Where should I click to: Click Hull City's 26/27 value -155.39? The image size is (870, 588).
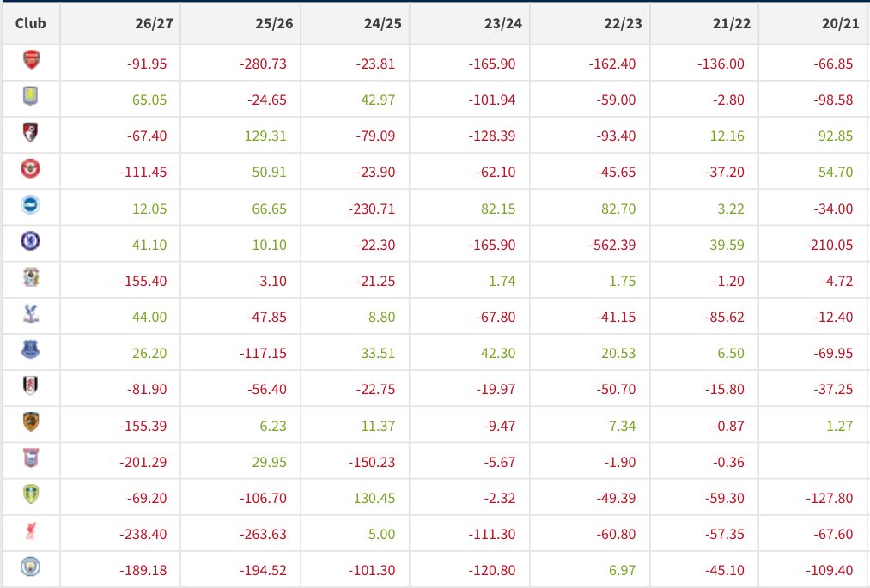[143, 426]
